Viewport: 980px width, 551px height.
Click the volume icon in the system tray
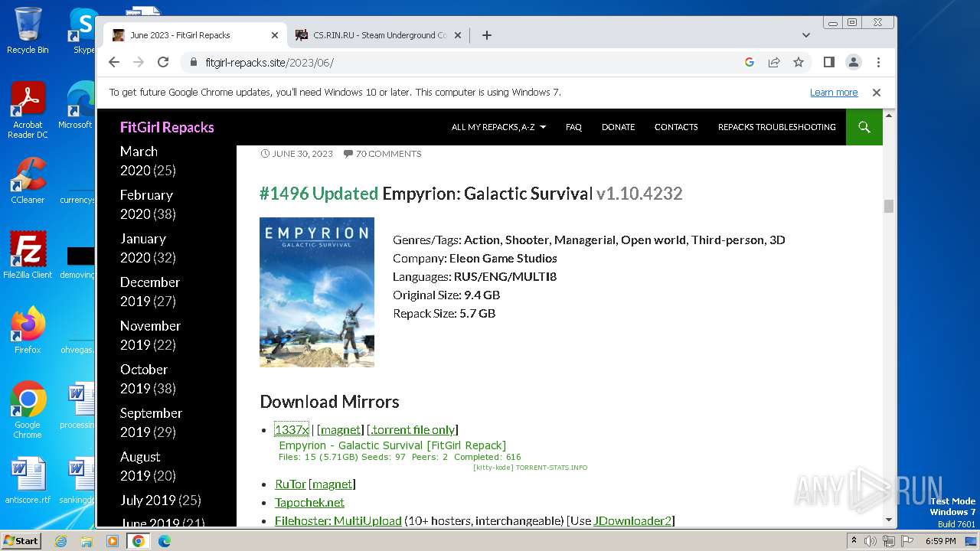coord(871,541)
